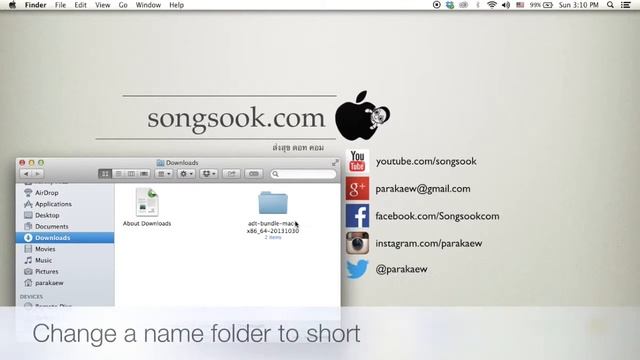The image size is (640, 360).
Task: Open the Edit menu
Action: click(x=80, y=5)
